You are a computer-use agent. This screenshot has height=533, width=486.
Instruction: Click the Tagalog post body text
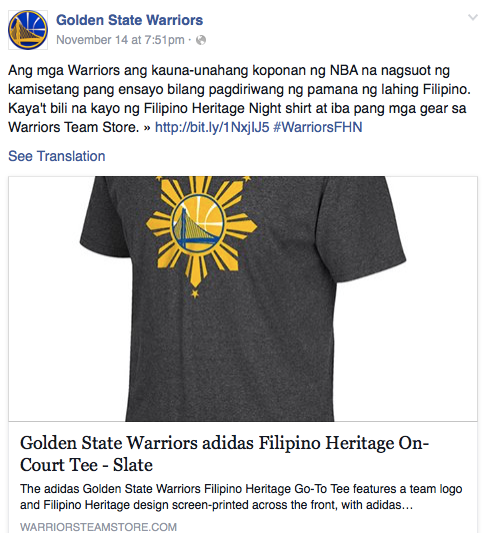click(x=239, y=99)
